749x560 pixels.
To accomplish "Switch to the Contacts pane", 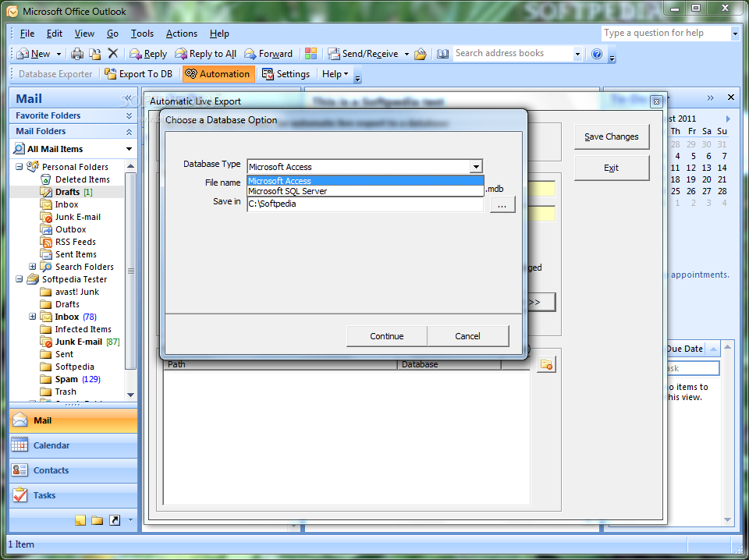I will (x=73, y=470).
